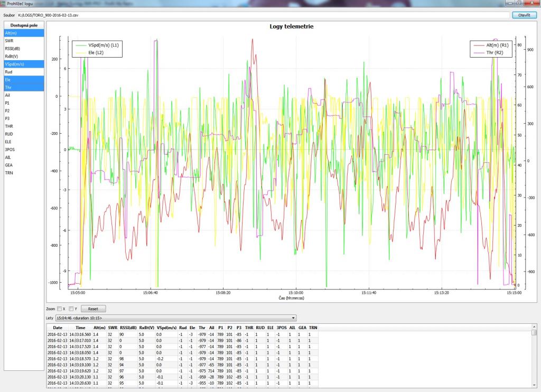Enable the Zoom X checkbox
The image size is (541, 392).
59,309
